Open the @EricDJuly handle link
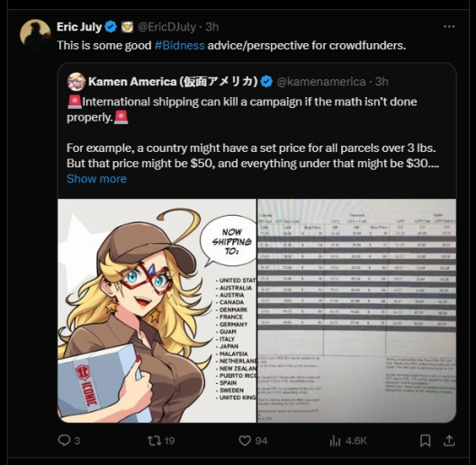This screenshot has height=465, width=476. (x=166, y=27)
